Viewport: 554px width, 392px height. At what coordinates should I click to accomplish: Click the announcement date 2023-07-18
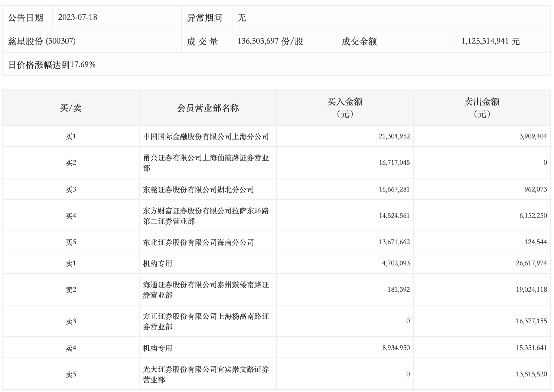[x=78, y=17]
